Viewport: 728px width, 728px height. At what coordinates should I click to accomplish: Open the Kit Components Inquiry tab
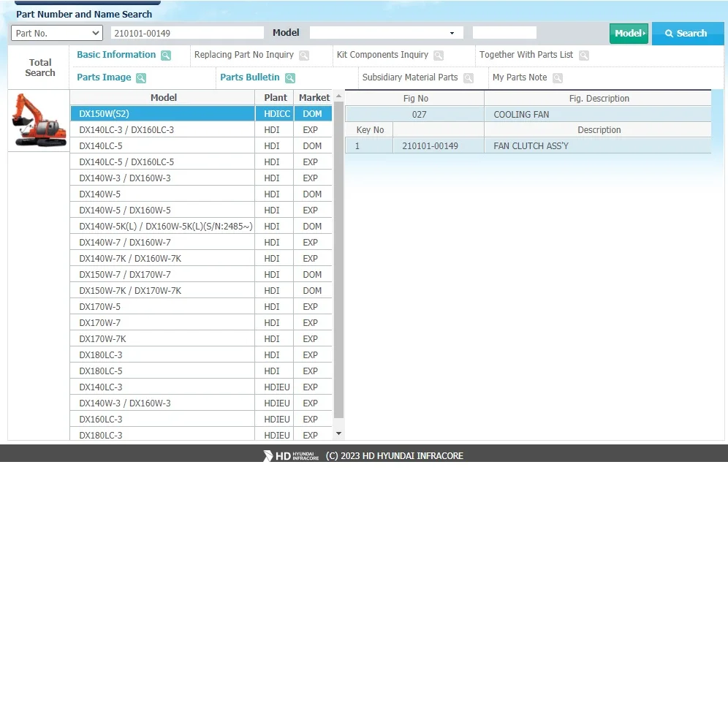pyautogui.click(x=382, y=55)
